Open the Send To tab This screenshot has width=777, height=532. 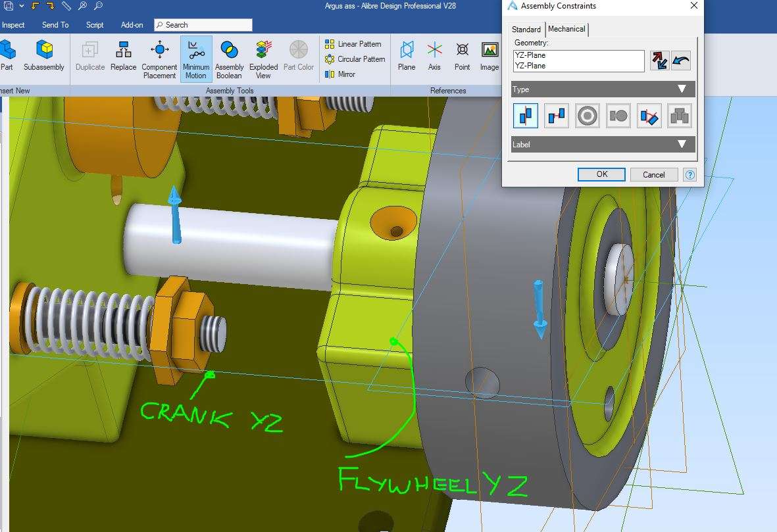coord(55,25)
